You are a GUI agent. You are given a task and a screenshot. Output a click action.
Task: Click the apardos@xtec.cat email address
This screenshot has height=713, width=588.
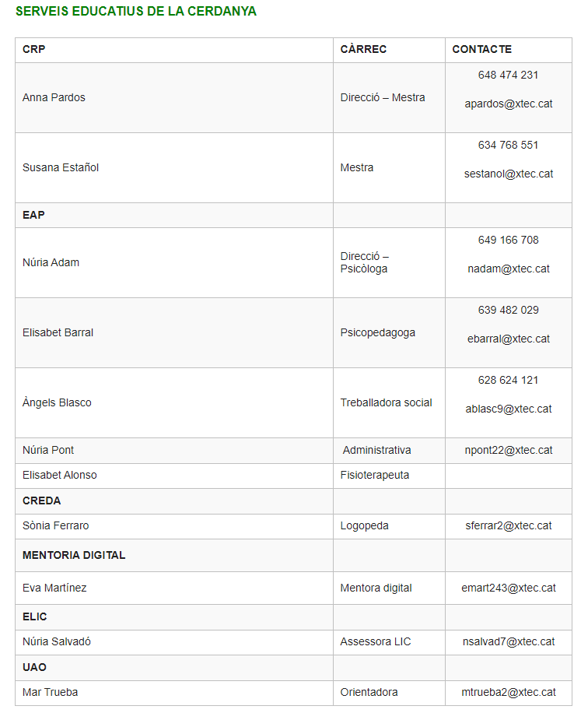click(509, 104)
